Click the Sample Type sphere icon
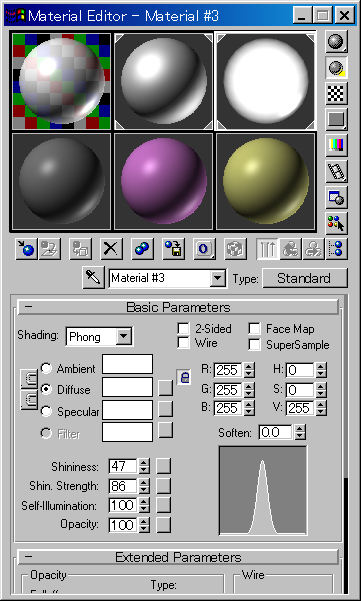361x601 pixels. pos(336,42)
